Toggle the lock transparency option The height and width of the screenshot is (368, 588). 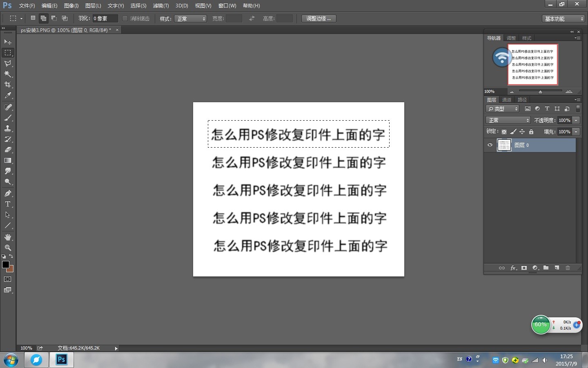point(504,132)
